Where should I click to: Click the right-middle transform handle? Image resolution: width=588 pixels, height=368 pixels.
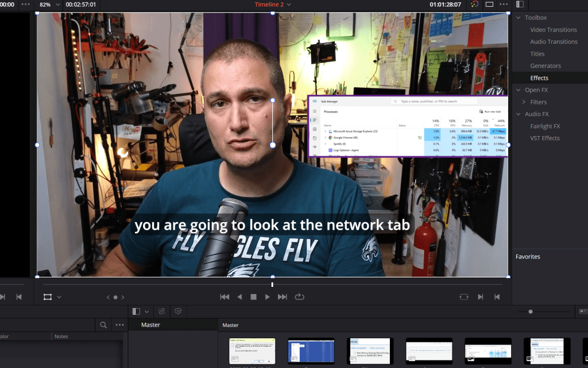click(x=508, y=145)
